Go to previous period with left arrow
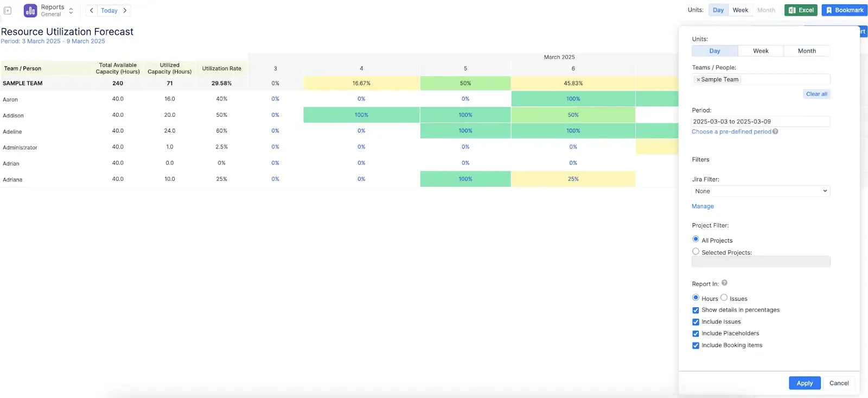 coord(91,10)
